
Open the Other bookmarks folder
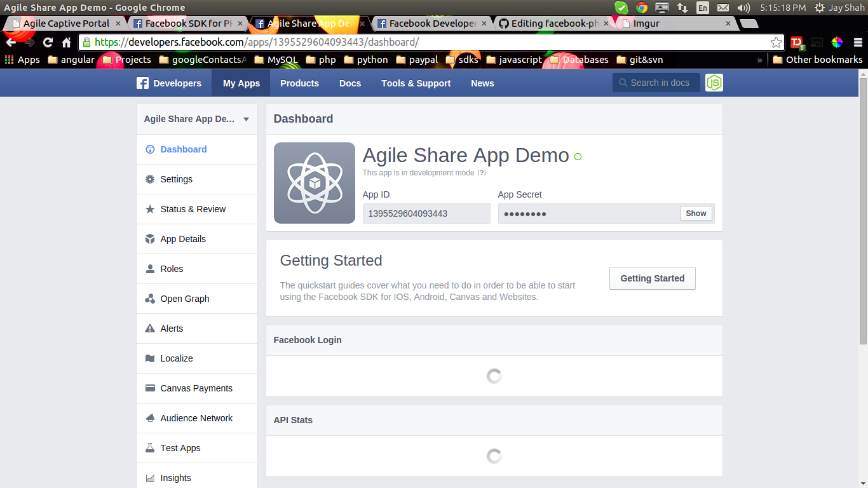(x=818, y=60)
